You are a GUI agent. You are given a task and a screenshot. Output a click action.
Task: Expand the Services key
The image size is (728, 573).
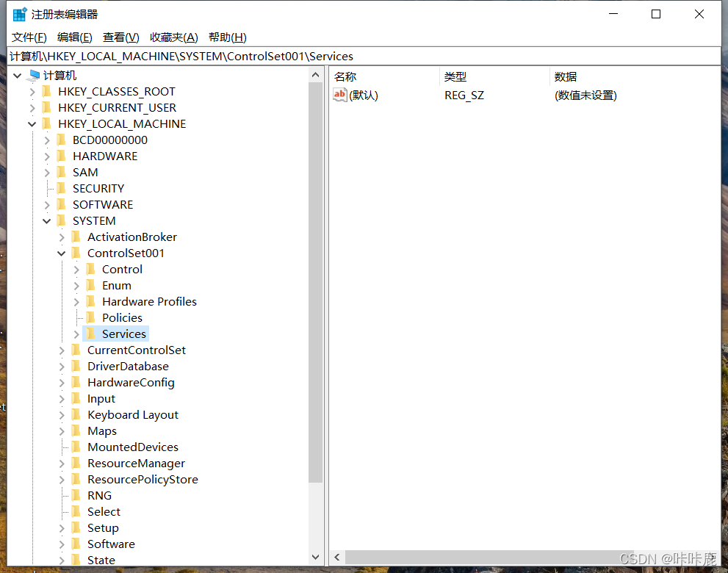(x=76, y=334)
